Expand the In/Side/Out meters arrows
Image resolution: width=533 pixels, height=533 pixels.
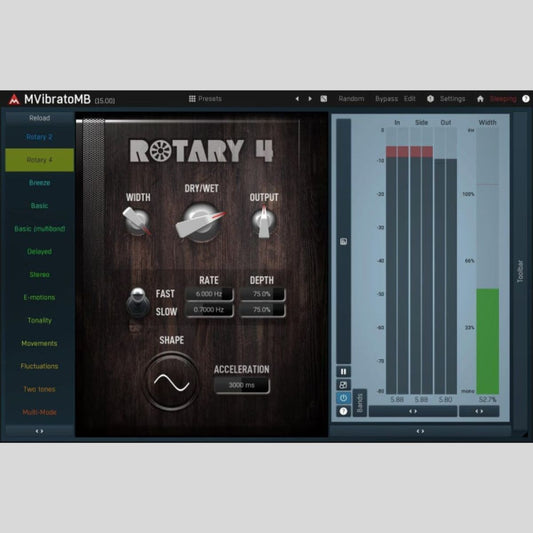(413, 411)
